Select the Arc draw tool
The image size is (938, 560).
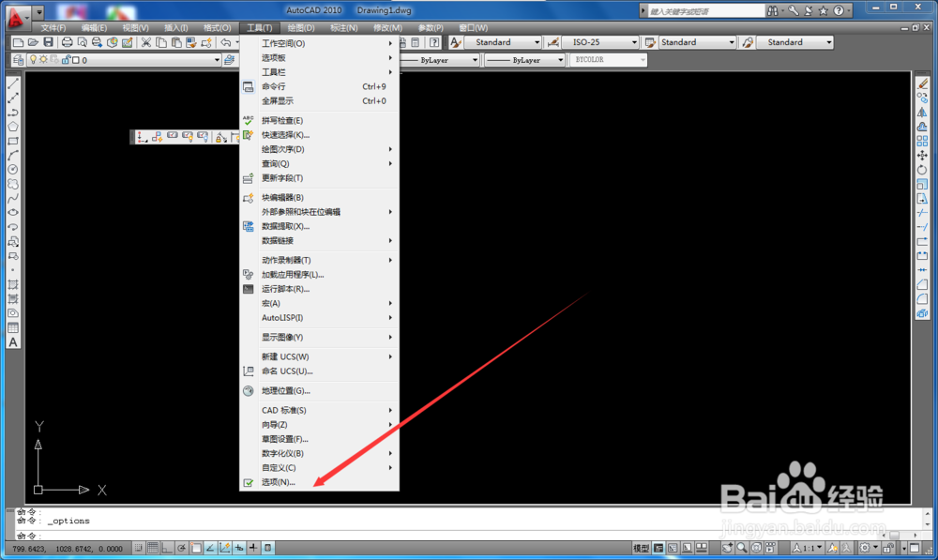coord(12,156)
